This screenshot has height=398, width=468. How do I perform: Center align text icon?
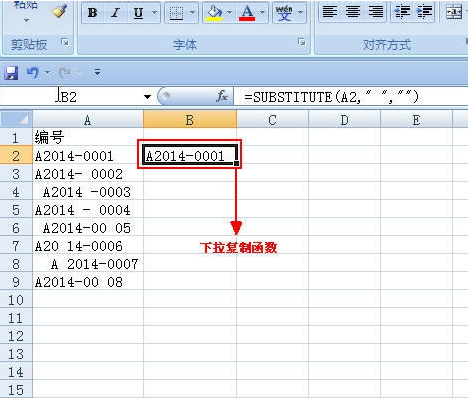[x=353, y=12]
